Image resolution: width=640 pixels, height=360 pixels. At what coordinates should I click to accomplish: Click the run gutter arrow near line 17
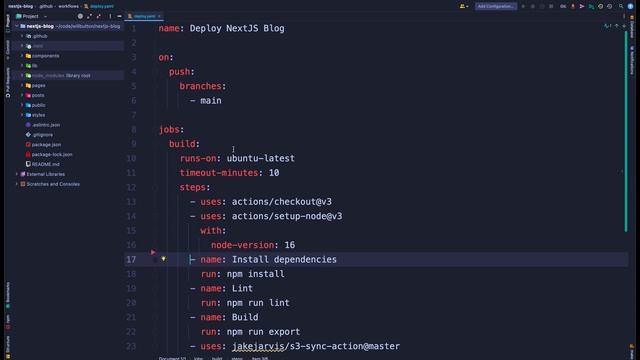[153, 252]
